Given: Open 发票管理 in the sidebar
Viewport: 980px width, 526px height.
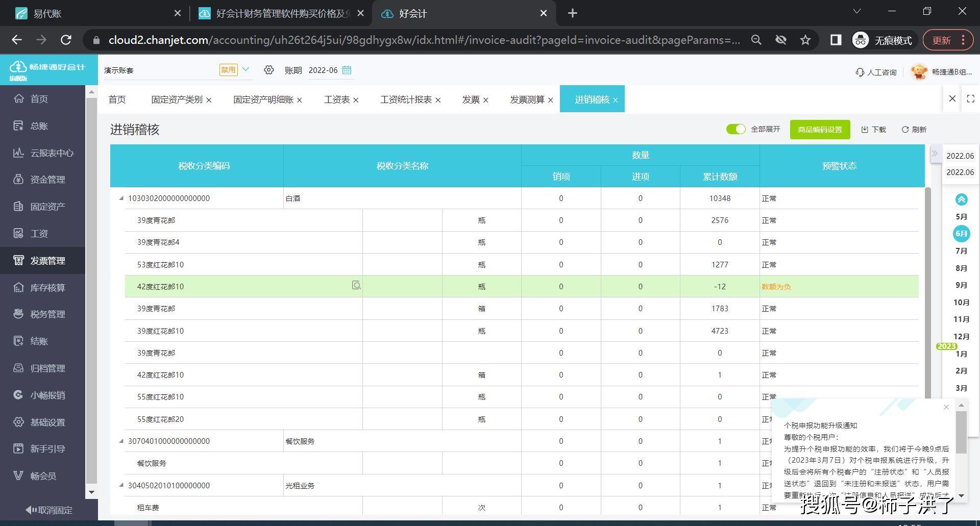Looking at the screenshot, I should [47, 261].
